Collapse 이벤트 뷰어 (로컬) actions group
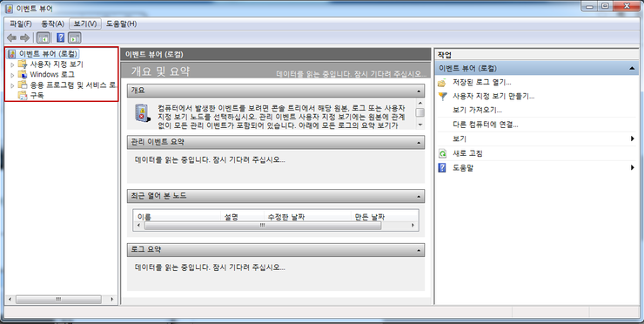The width and height of the screenshot is (644, 324). [x=633, y=68]
